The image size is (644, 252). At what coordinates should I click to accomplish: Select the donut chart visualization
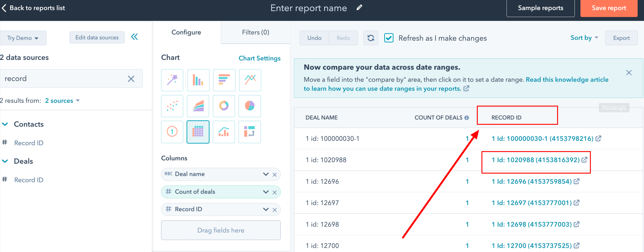pyautogui.click(x=224, y=106)
